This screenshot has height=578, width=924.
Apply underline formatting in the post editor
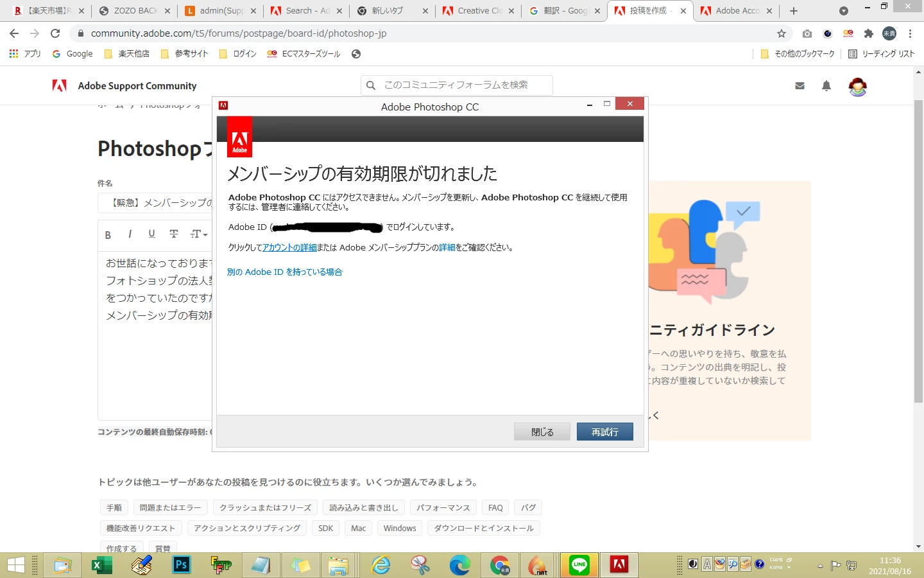click(151, 234)
